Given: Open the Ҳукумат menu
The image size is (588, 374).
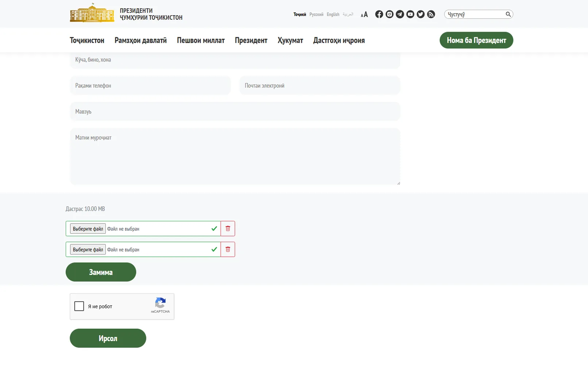Looking at the screenshot, I should [290, 40].
